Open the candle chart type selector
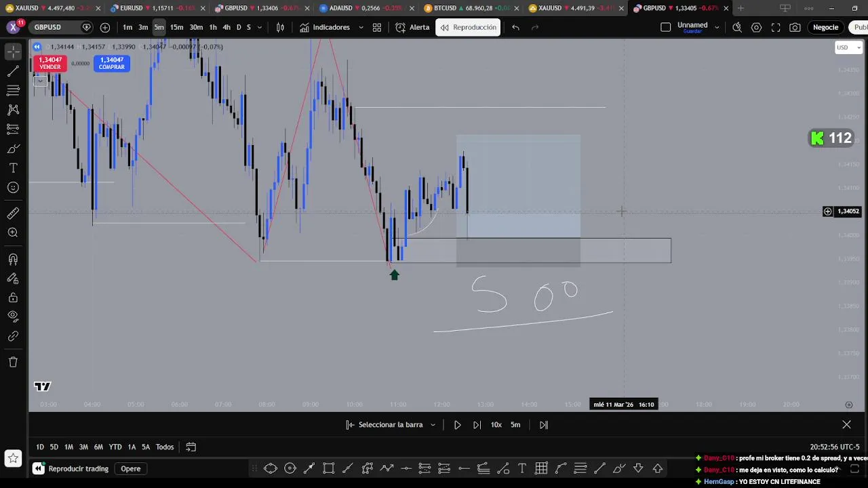 [280, 27]
